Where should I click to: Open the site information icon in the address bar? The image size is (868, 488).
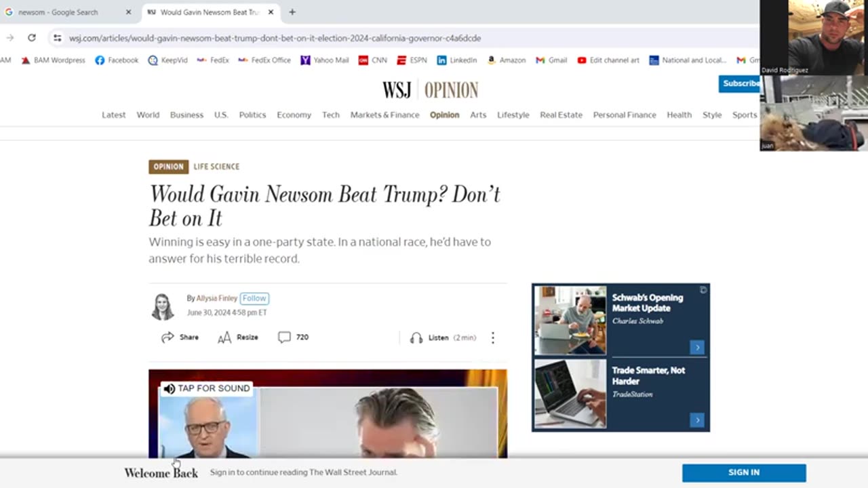pos(57,38)
